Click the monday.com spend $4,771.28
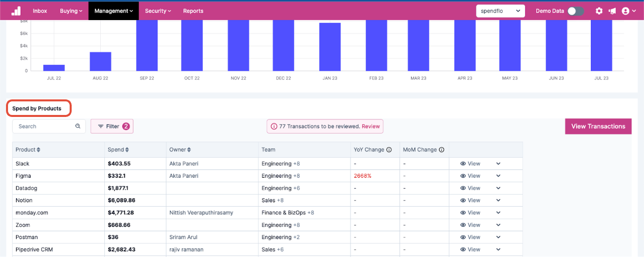 pos(121,213)
